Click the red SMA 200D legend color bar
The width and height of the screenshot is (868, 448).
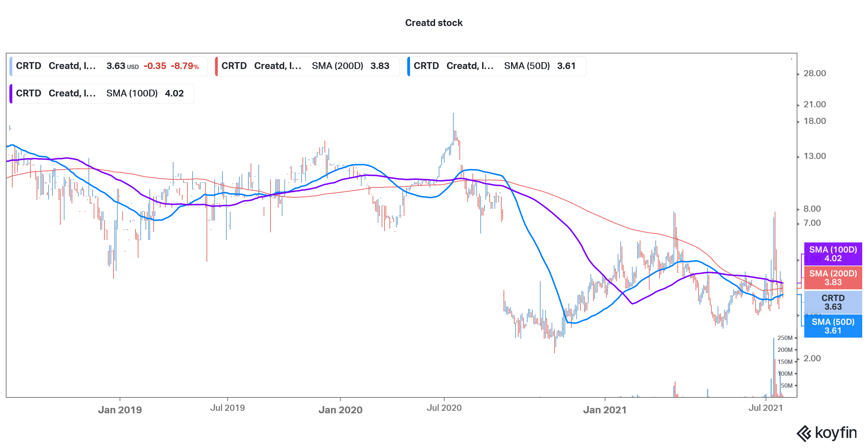coord(216,66)
